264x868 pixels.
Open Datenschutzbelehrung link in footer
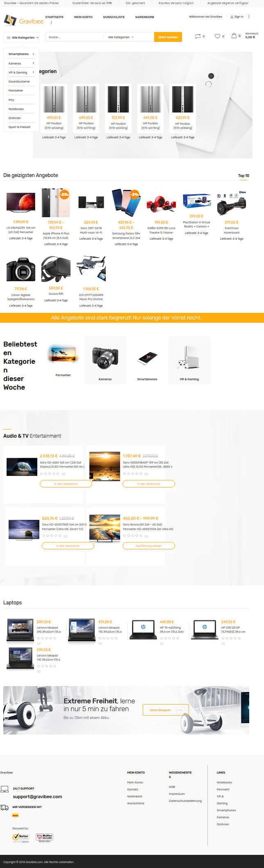coord(185,801)
